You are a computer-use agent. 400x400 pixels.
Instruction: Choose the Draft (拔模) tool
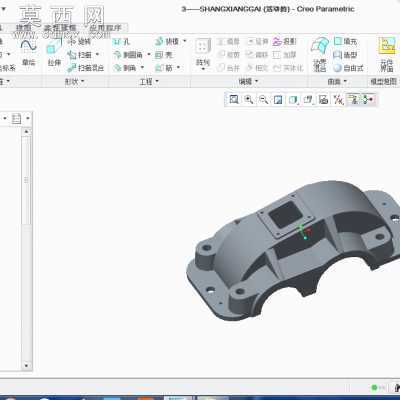pyautogui.click(x=167, y=41)
